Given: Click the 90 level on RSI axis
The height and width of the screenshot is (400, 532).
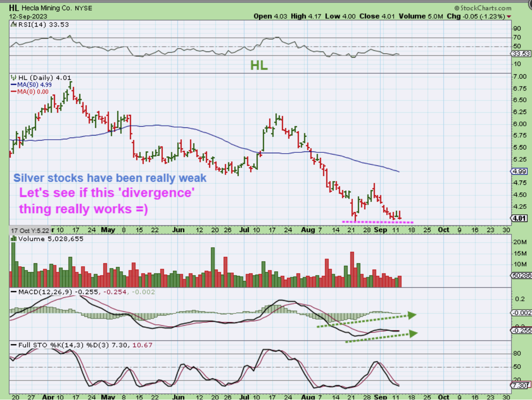Looking at the screenshot, I should tap(516, 29).
